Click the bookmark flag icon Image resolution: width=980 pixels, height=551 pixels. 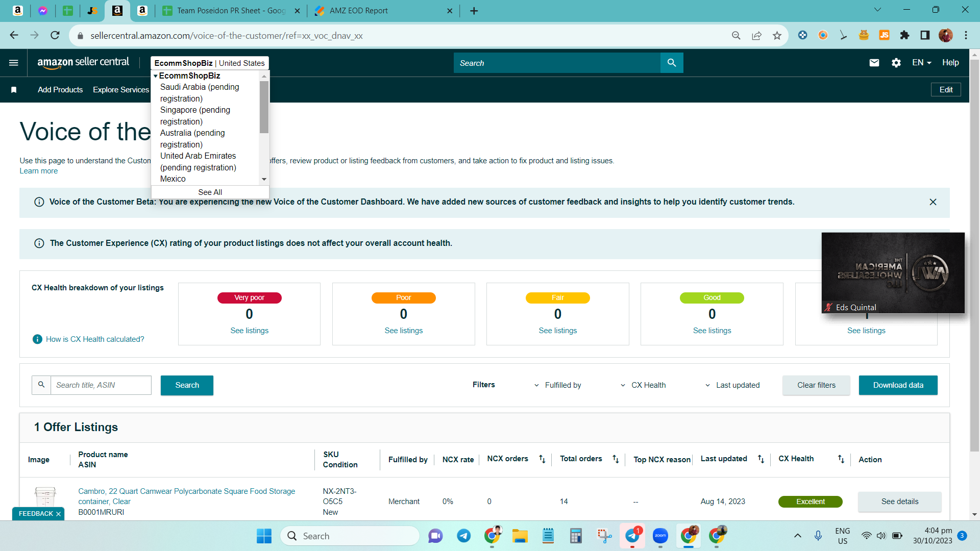pyautogui.click(x=14, y=90)
